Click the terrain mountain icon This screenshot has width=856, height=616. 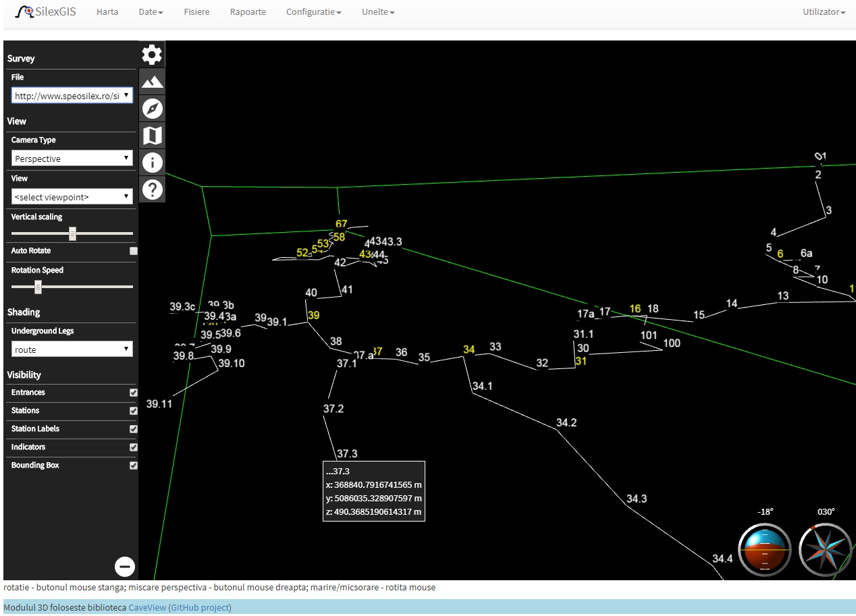pos(152,82)
